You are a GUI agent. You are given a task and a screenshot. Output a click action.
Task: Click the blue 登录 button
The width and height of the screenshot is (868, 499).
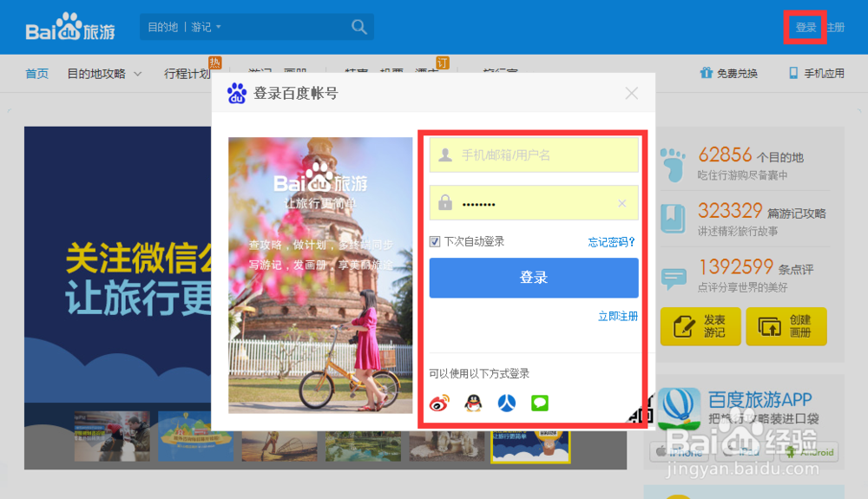tap(534, 278)
